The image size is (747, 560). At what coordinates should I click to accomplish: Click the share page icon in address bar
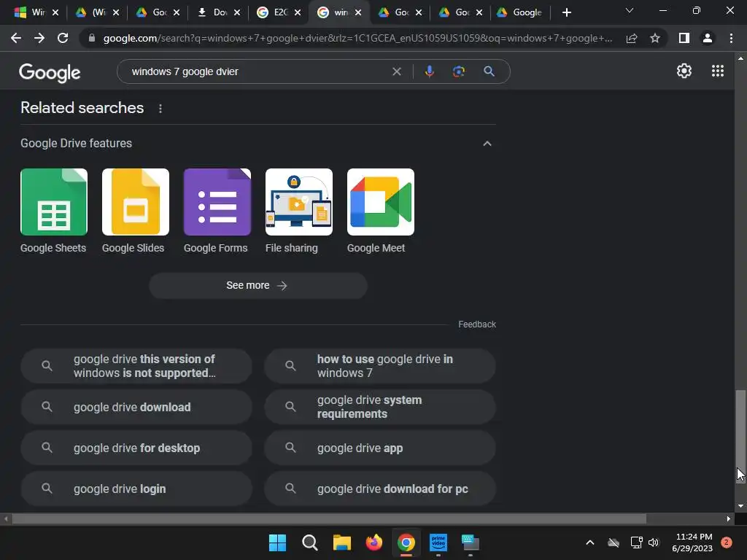[632, 38]
